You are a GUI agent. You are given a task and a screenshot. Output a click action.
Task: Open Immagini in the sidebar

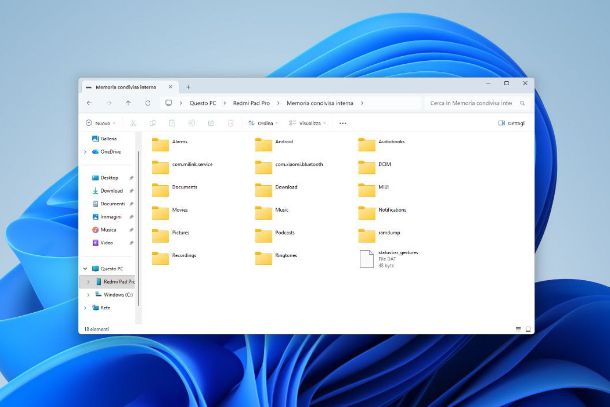click(107, 217)
